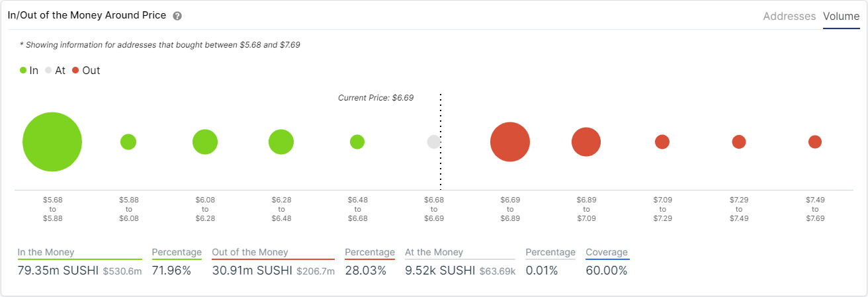Image resolution: width=868 pixels, height=297 pixels.
Task: Select green bubble for $5.88 to $6.08
Action: coord(128,142)
